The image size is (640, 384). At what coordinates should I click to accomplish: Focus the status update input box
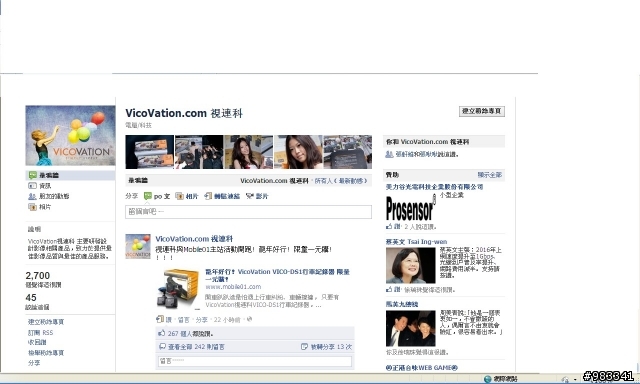pos(248,212)
